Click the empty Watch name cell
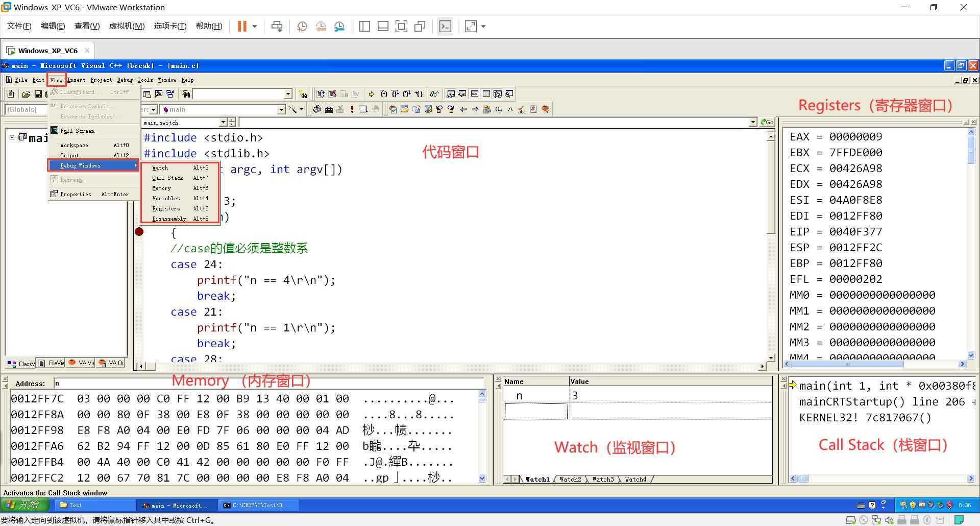Image resolution: width=980 pixels, height=526 pixels. click(x=536, y=411)
